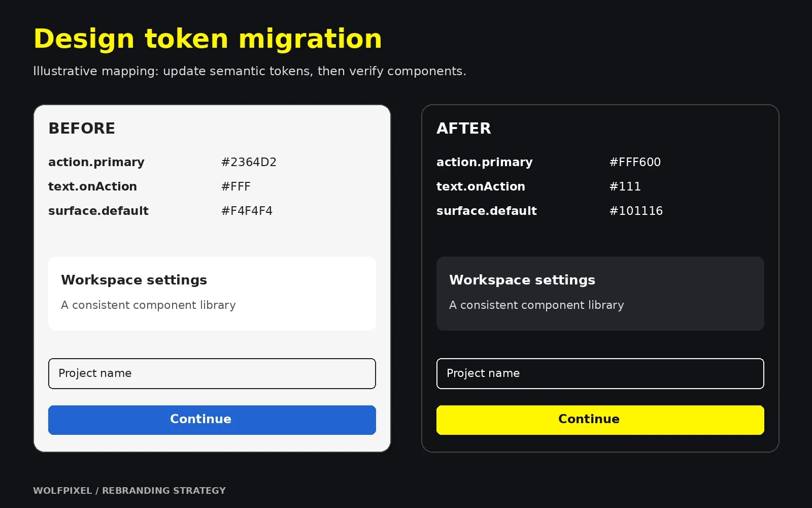
Task: Click the Design token migration title
Action: tap(208, 39)
